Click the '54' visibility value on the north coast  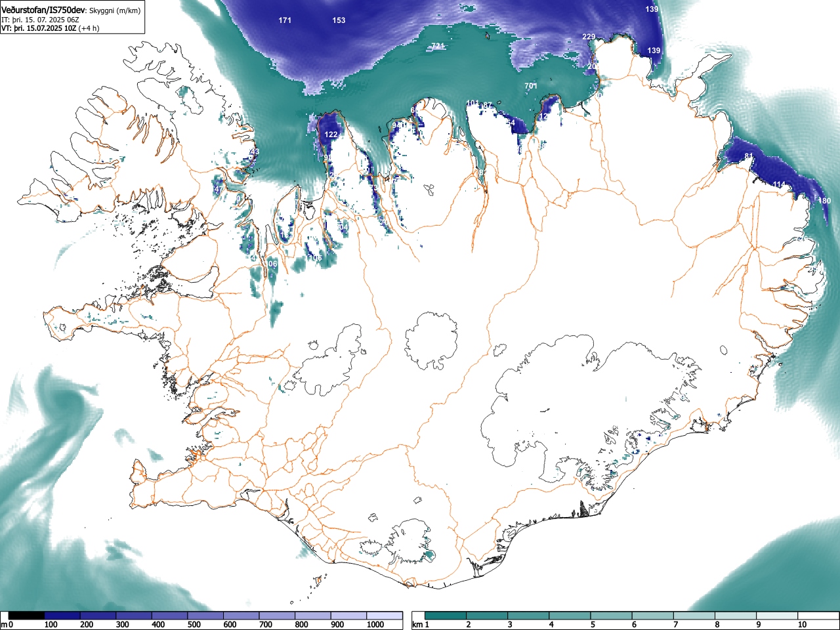click(511, 123)
